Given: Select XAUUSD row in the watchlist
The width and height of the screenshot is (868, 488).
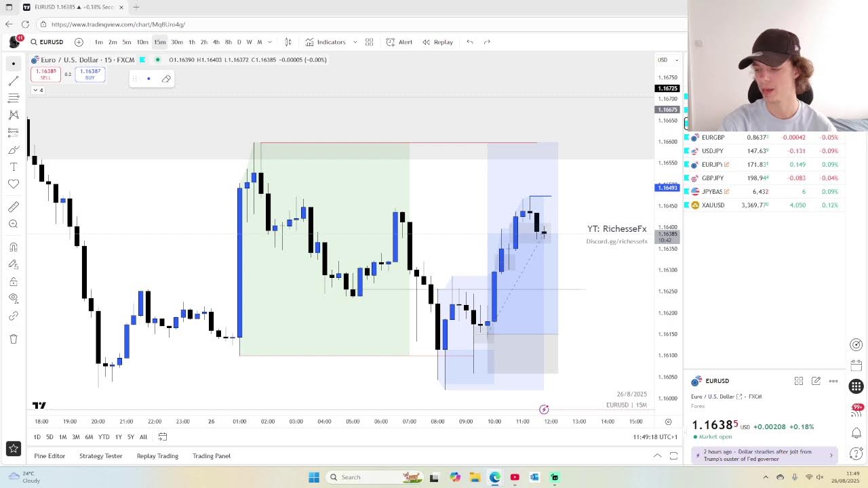Looking at the screenshot, I should point(765,205).
